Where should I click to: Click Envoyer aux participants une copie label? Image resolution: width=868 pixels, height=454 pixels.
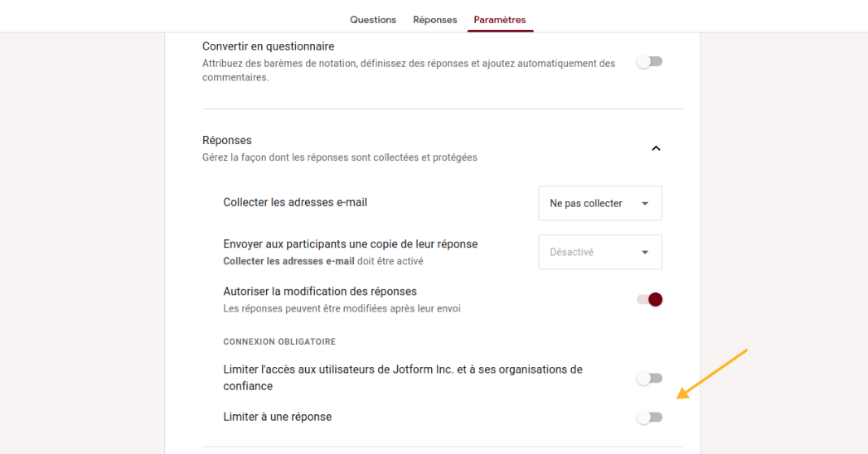pos(350,244)
